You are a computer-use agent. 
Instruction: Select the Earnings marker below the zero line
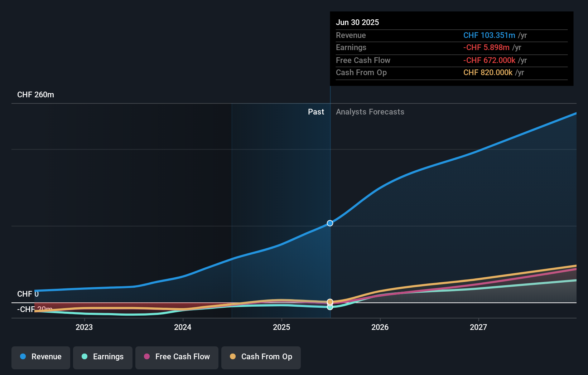[329, 307]
